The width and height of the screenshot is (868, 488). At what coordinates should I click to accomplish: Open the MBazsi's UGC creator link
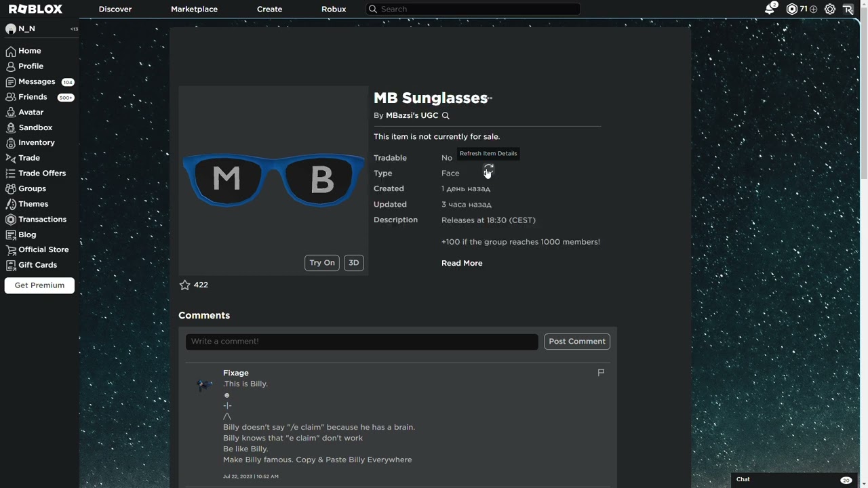coord(412,116)
